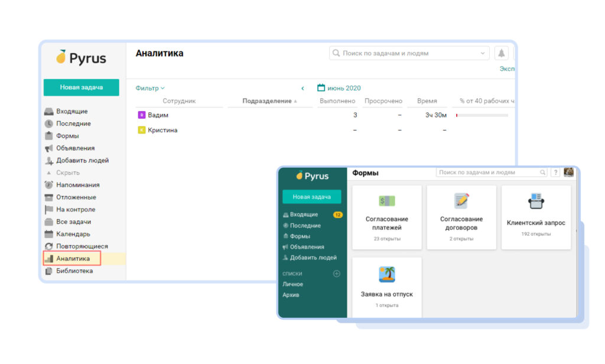Open the Архив list
This screenshot has width=605, height=364.
click(x=291, y=295)
